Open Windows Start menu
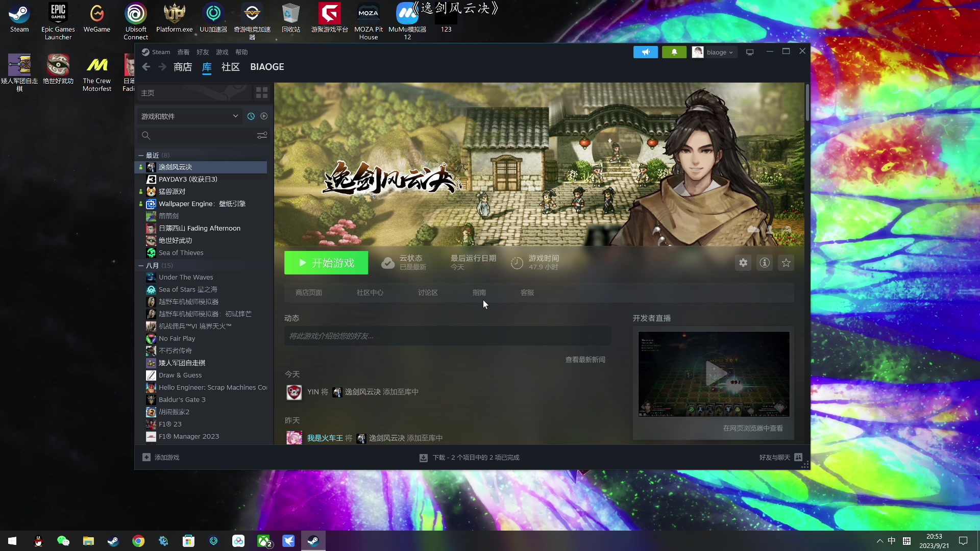This screenshot has width=980, height=551. [12, 541]
